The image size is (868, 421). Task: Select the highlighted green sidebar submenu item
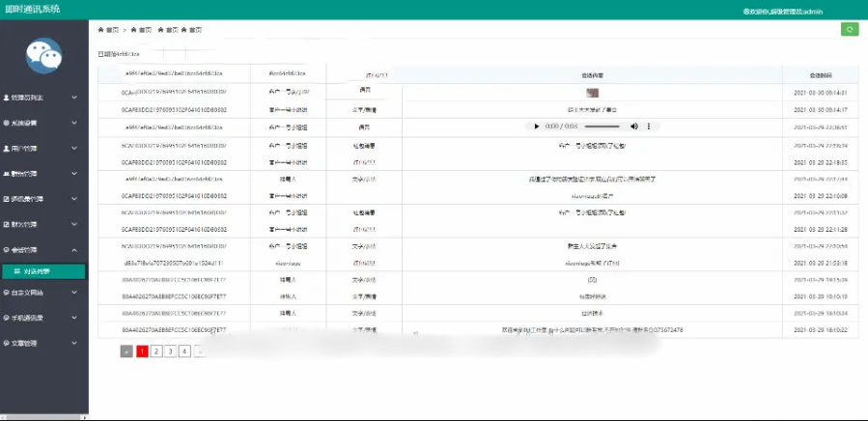pos(43,271)
